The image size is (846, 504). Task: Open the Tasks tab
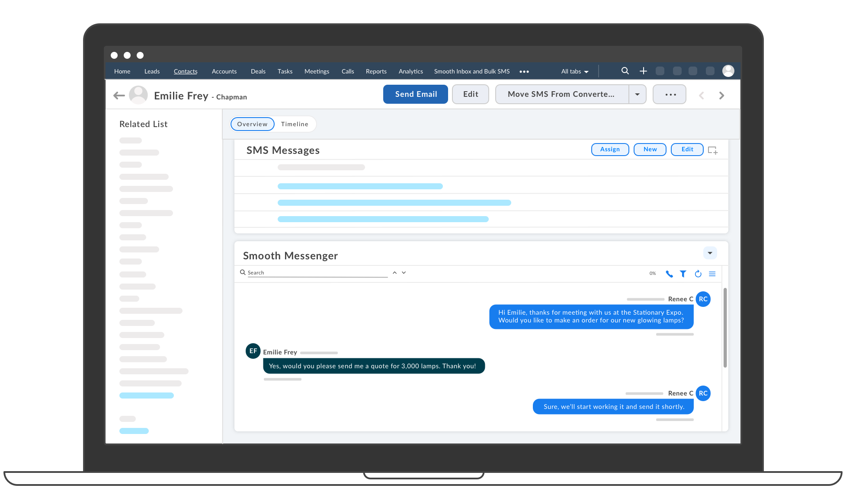point(285,71)
